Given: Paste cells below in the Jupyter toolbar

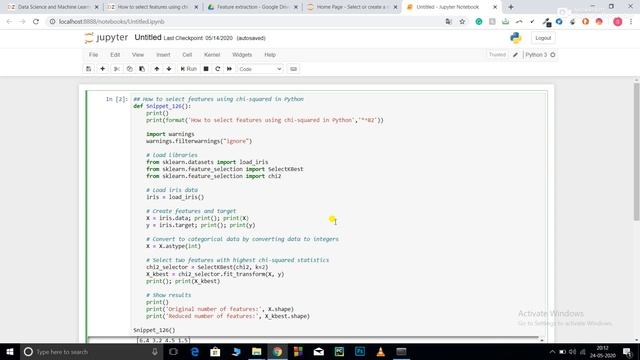Looking at the screenshot, I should (142, 69).
